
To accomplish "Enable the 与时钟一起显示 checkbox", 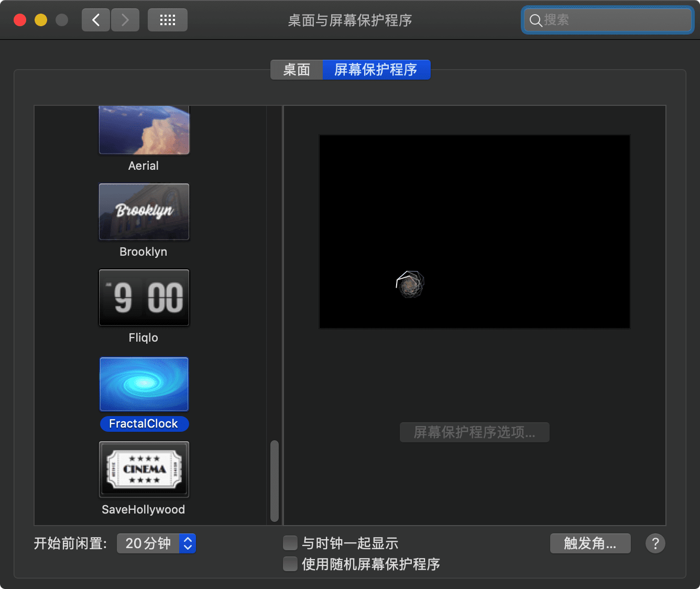I will pyautogui.click(x=290, y=543).
